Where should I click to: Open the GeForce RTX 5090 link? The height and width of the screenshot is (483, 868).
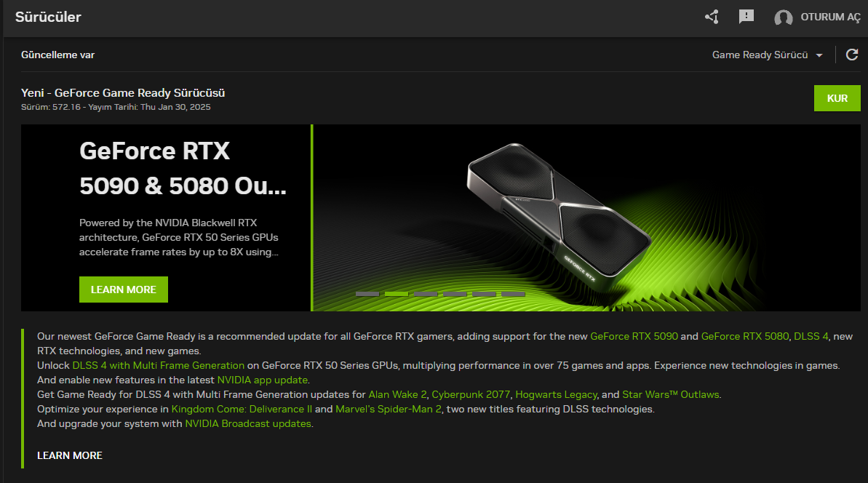[x=634, y=336]
